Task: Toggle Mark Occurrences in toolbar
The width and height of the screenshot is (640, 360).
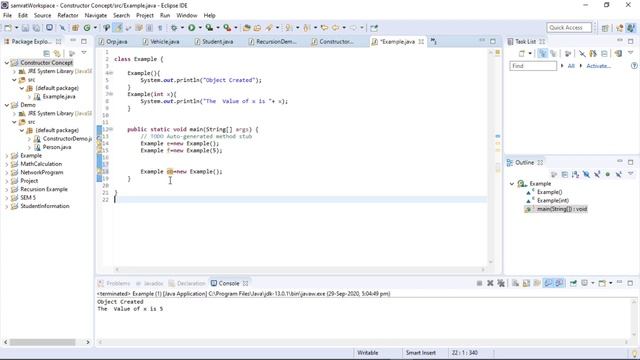Action: 117,28
